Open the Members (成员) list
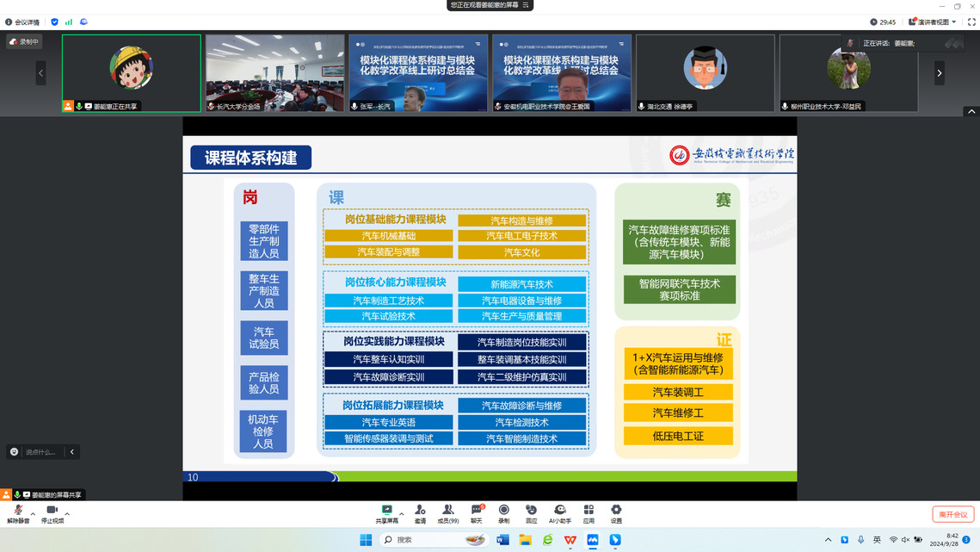980x552 pixels. tap(447, 513)
